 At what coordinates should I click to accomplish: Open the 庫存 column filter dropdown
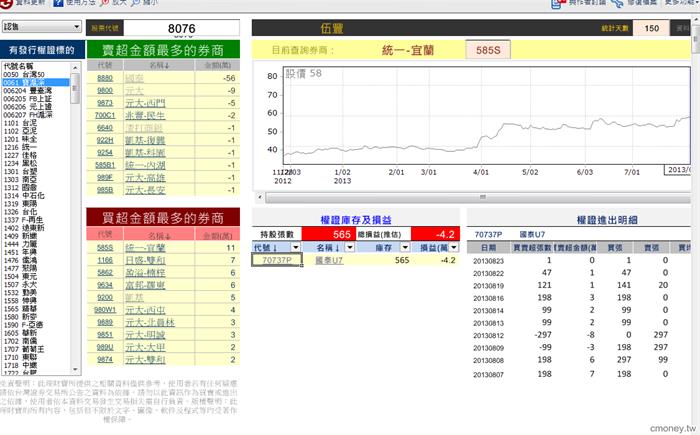click(405, 247)
